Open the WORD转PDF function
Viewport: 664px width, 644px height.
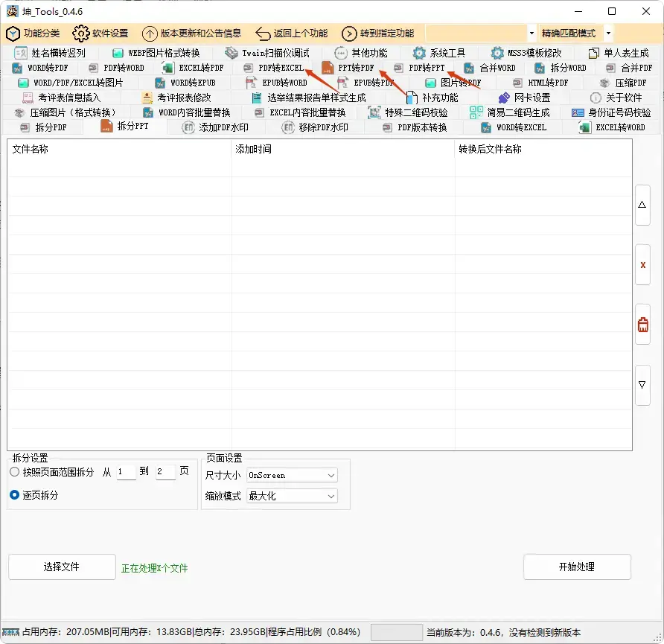tap(42, 68)
